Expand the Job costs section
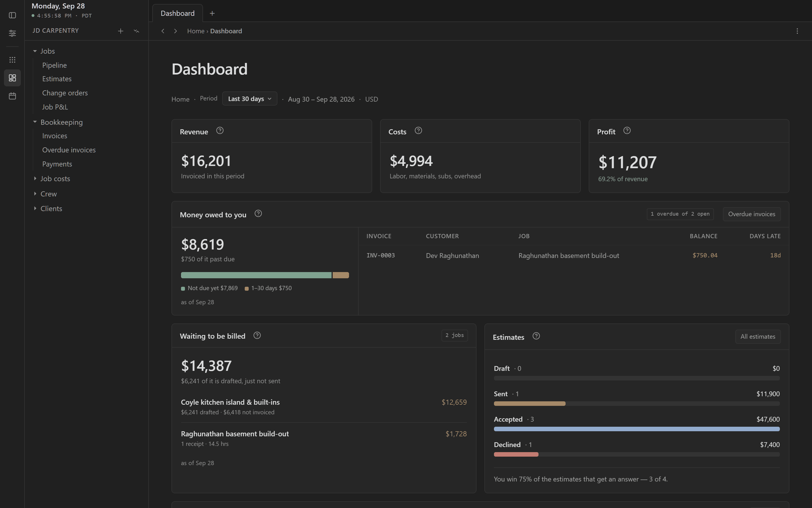Screen dimensions: 812x508 [x=35, y=178]
